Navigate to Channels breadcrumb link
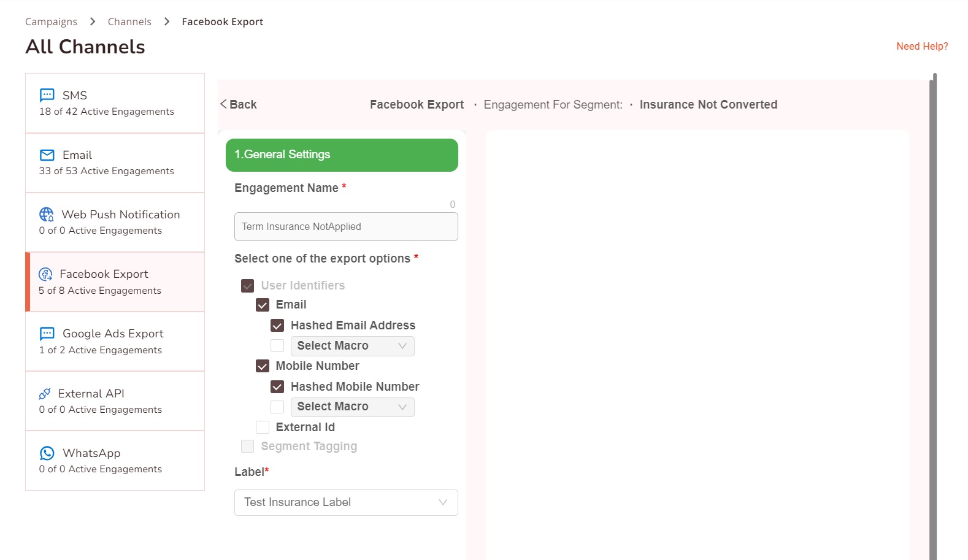Image resolution: width=968 pixels, height=560 pixels. click(x=129, y=21)
